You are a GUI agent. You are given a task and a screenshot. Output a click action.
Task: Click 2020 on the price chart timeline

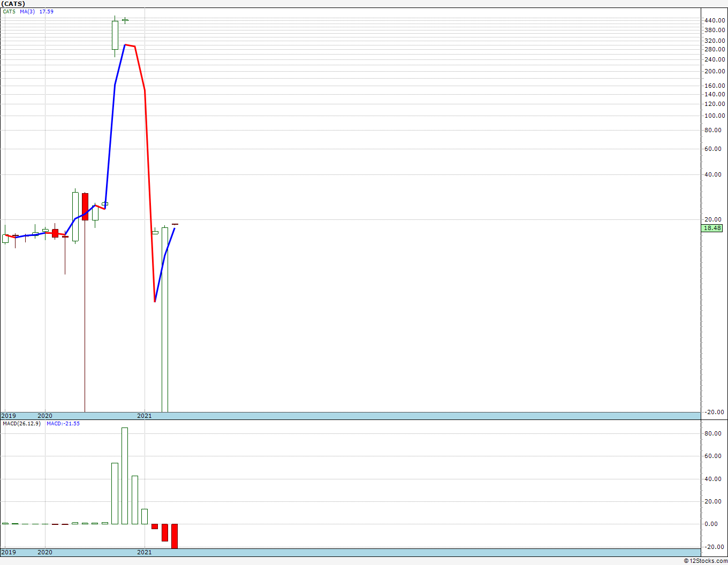(x=45, y=416)
